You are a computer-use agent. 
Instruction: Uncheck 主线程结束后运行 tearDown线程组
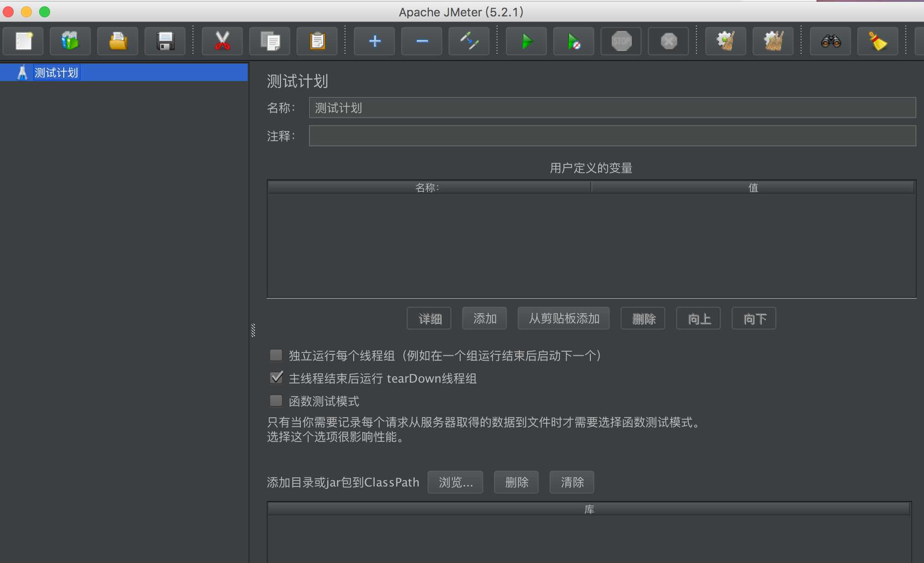point(276,378)
